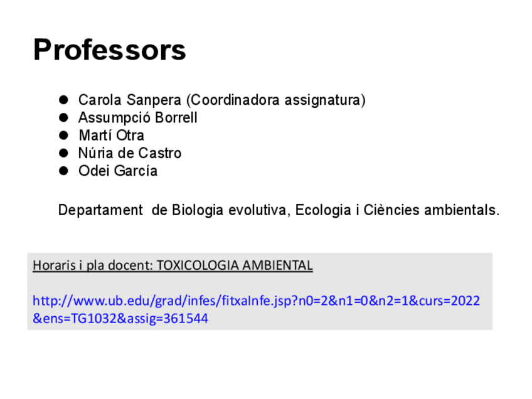Screen dimensions: 532x399
Task: Click the bullet before Núria de Castro
Action: (x=63, y=152)
